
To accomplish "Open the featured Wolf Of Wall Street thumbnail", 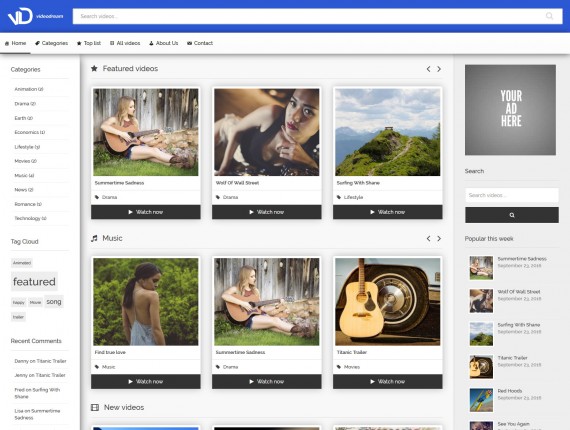I will pyautogui.click(x=267, y=132).
